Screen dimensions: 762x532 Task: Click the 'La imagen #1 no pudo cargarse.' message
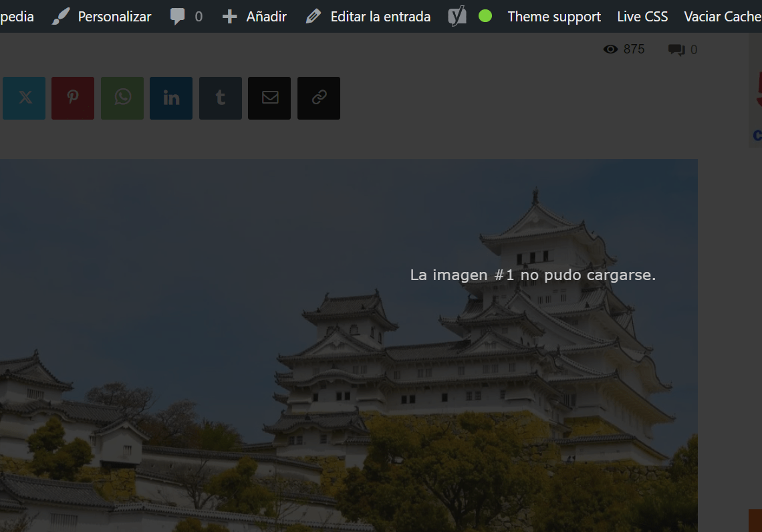(x=533, y=275)
